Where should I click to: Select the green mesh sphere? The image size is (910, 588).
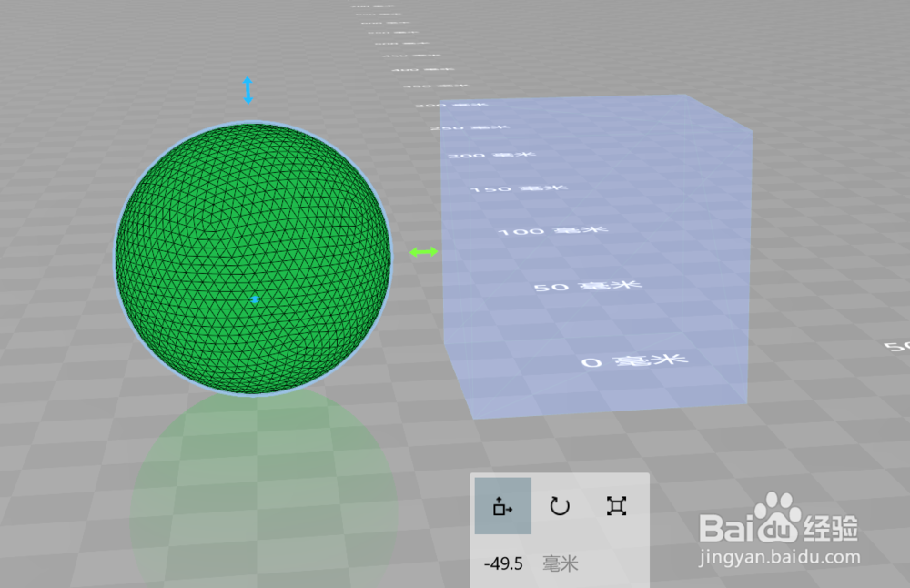click(253, 259)
